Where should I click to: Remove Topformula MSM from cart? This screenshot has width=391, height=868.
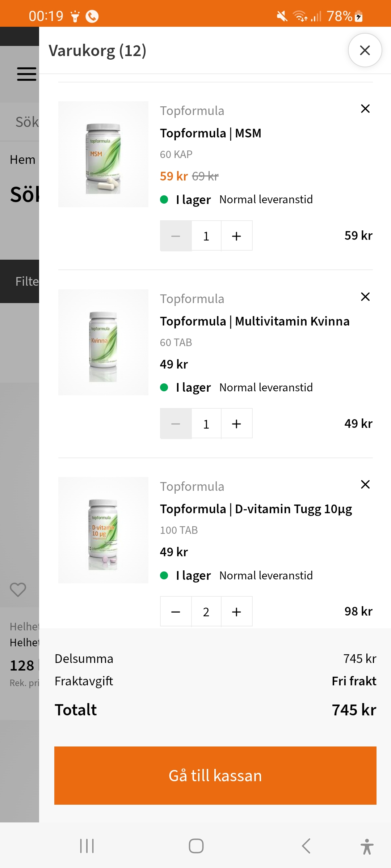[x=365, y=109]
